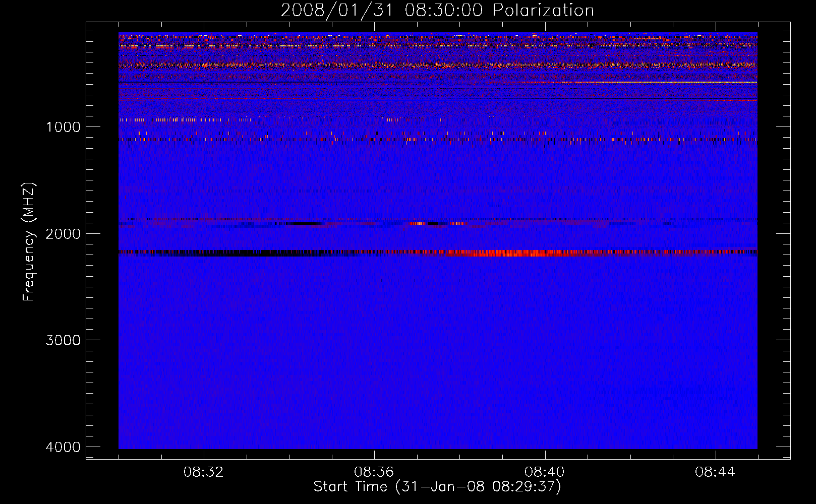Click the 'Frequency (MHZ)' axis label
Viewport: 816px width, 504px height.
tap(29, 242)
